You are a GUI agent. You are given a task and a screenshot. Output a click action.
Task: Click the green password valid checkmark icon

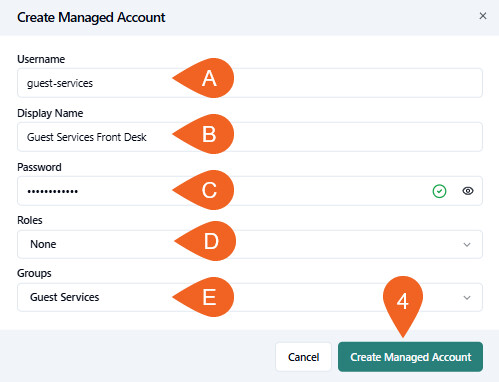[x=439, y=191]
